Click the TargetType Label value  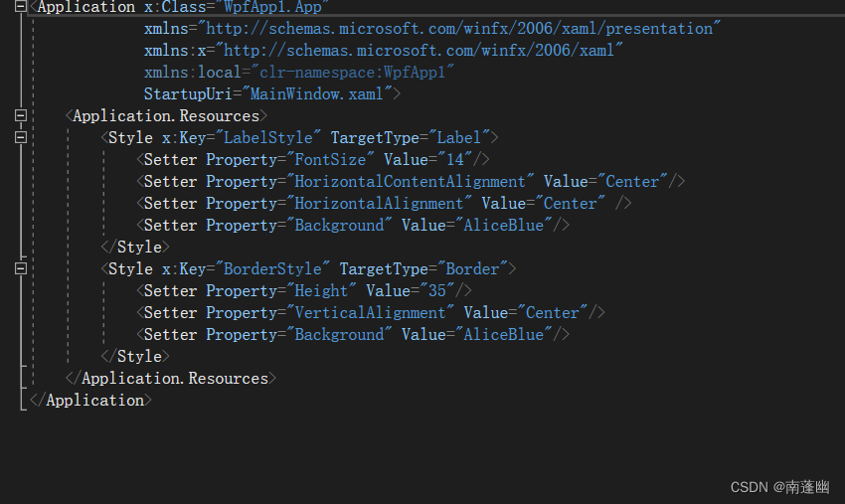(x=458, y=137)
